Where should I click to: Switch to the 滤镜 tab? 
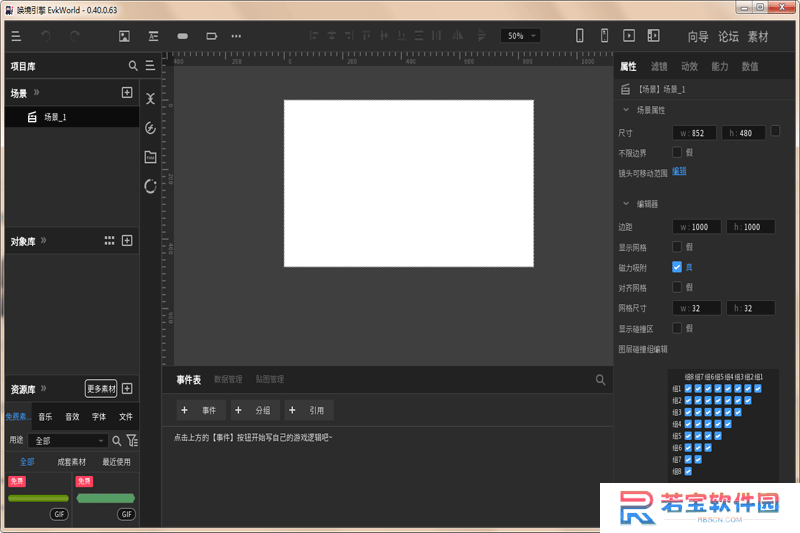659,66
